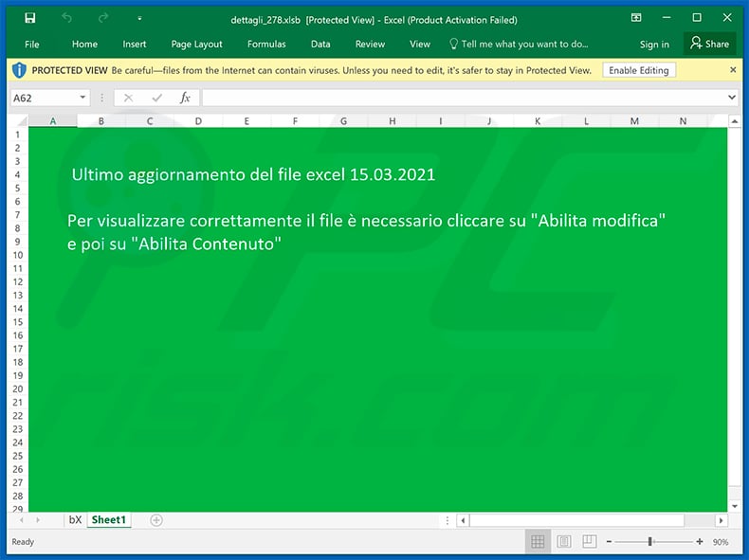Open Ribbon Display Options icon

tap(635, 18)
